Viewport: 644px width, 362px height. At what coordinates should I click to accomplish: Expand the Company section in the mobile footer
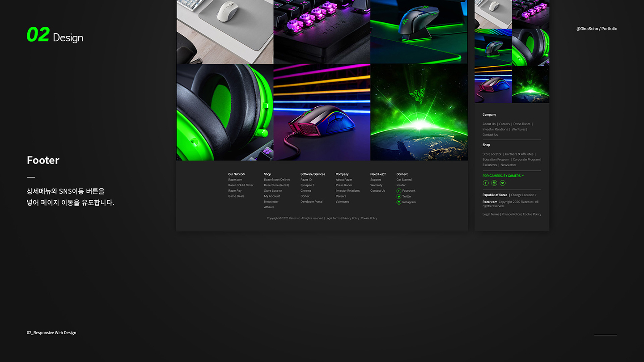pyautogui.click(x=489, y=114)
